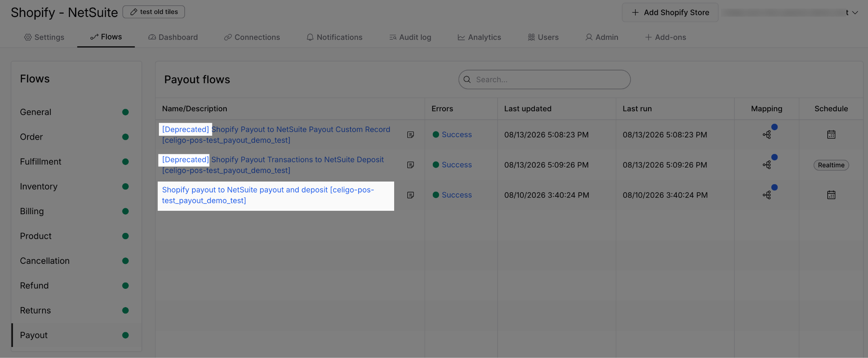This screenshot has height=358, width=868.
Task: Click the Settings gear icon
Action: coord(28,37)
